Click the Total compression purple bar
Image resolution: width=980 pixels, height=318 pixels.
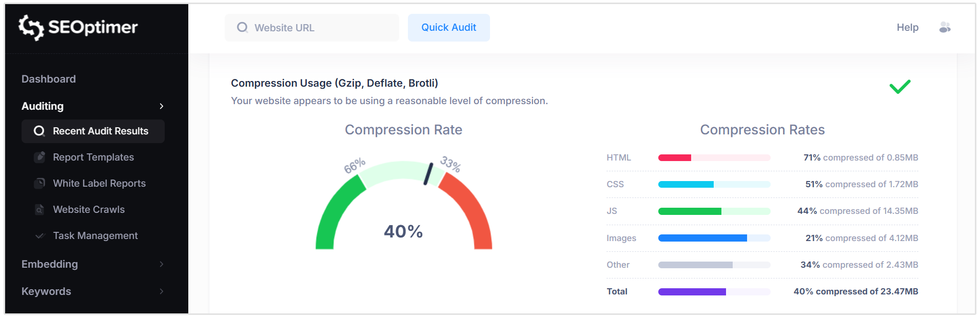pyautogui.click(x=714, y=291)
